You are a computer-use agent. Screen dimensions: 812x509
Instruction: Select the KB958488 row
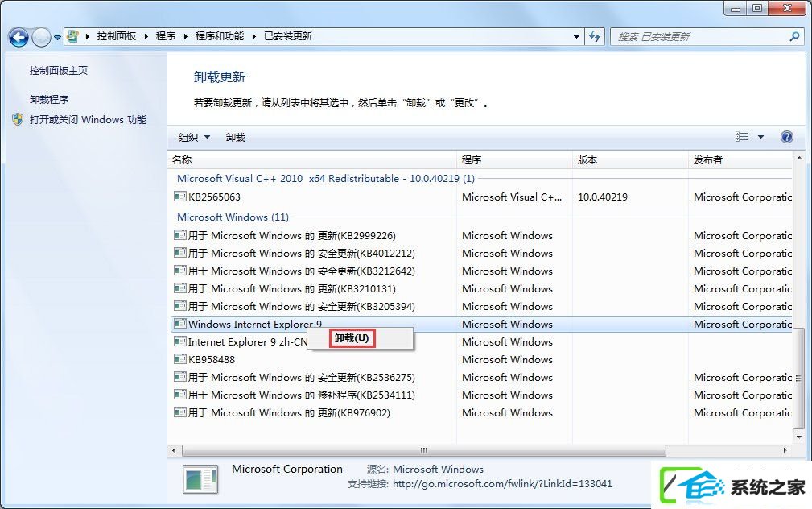[481, 360]
